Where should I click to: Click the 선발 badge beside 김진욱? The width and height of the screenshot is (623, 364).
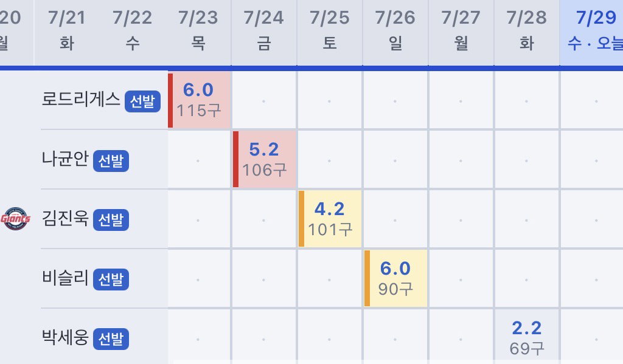pyautogui.click(x=111, y=220)
